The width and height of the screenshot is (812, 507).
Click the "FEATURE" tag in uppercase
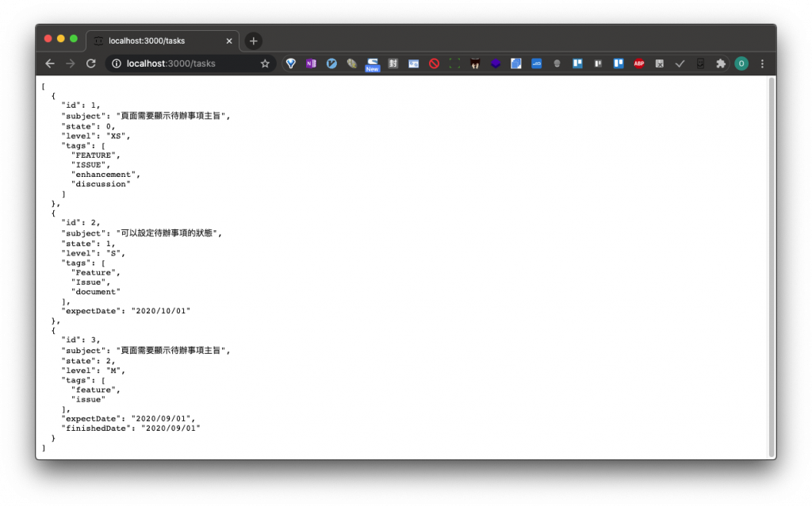pyautogui.click(x=96, y=155)
